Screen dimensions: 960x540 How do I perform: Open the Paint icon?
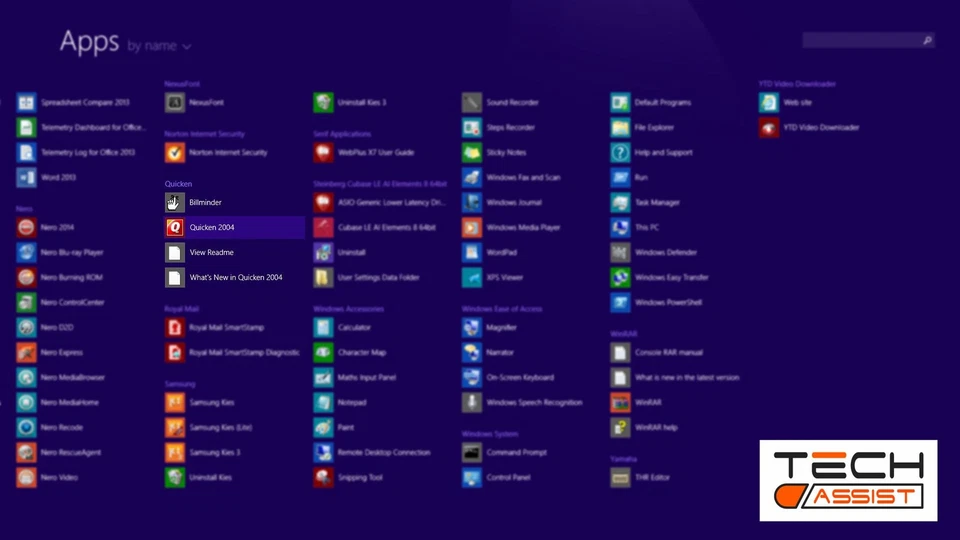(x=323, y=427)
